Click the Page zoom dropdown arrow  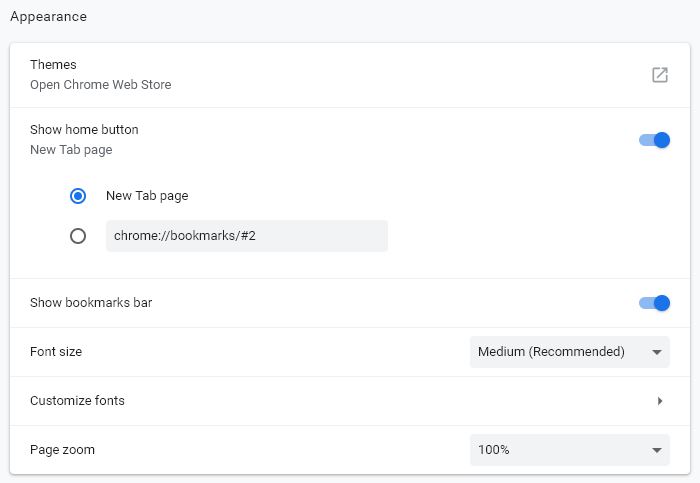[657, 450]
